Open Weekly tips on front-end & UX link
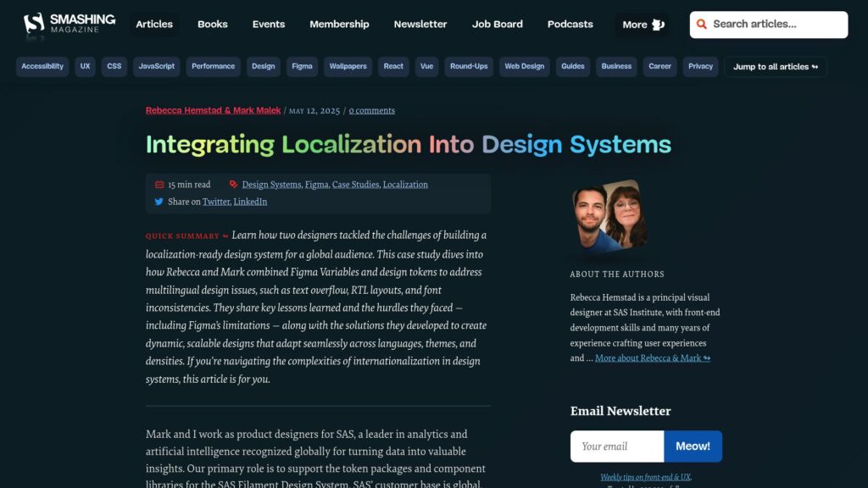 (x=645, y=477)
